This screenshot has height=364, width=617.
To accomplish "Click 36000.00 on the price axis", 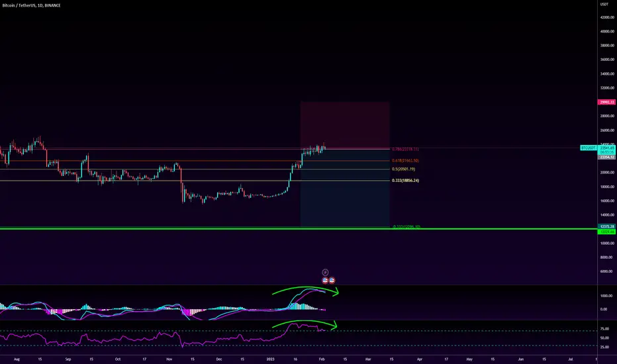I will tap(608, 60).
